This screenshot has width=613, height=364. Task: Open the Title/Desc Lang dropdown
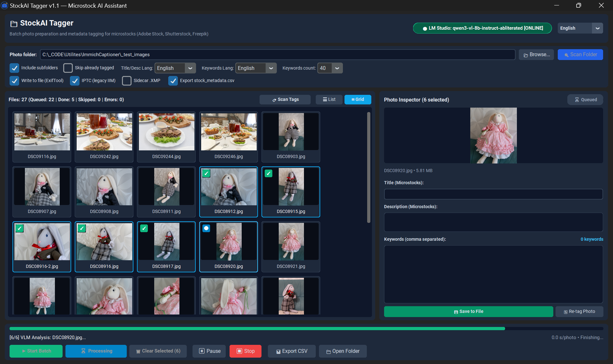pyautogui.click(x=175, y=68)
